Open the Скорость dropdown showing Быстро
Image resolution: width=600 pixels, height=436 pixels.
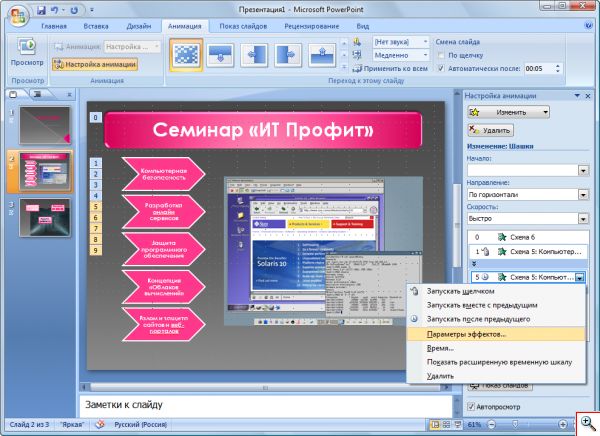583,219
